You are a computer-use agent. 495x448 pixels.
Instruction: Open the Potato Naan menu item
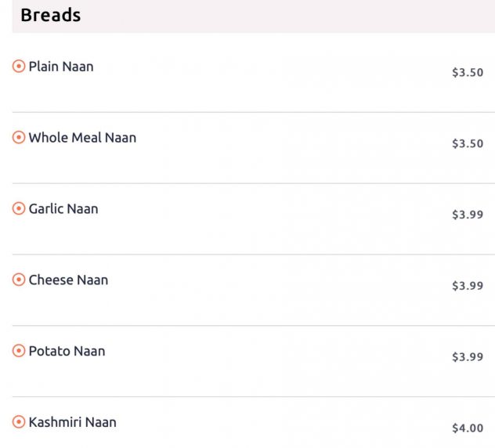[67, 351]
